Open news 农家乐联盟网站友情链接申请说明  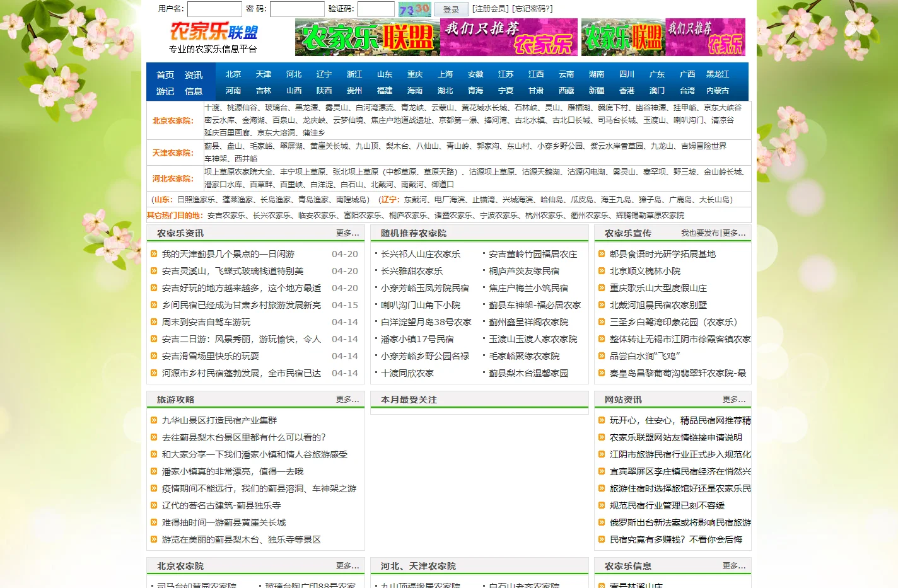(676, 437)
